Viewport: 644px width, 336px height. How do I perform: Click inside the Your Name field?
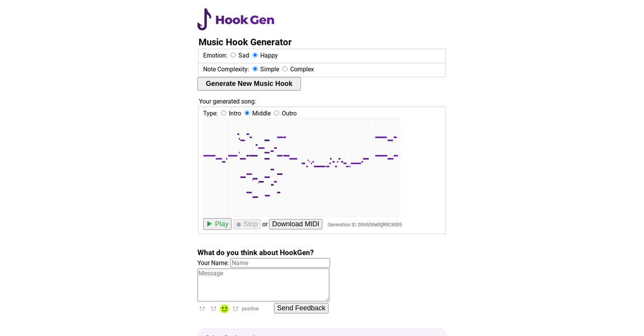pyautogui.click(x=280, y=263)
